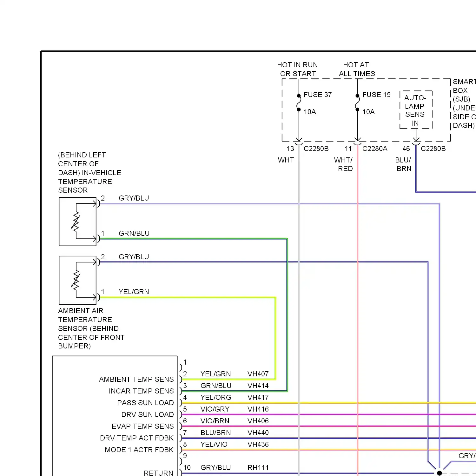The height and width of the screenshot is (476, 476).
Task: Select the in-vehicle temperature sensor description text
Action: coord(89,173)
